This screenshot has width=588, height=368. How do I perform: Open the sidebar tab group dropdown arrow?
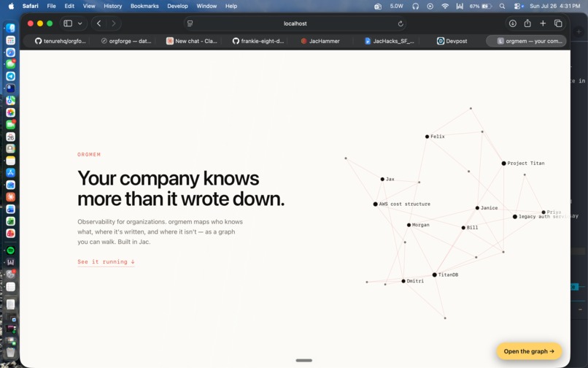pos(80,23)
